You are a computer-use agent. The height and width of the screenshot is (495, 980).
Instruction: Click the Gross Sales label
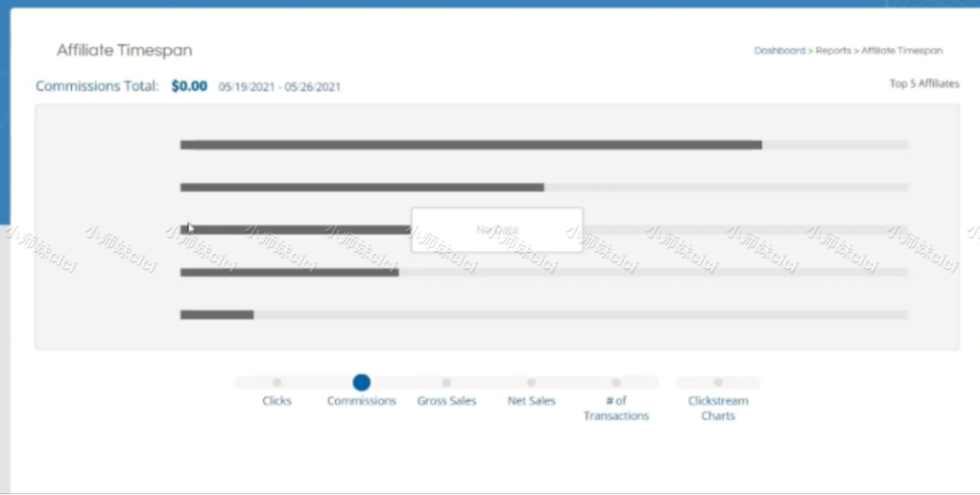click(x=446, y=401)
